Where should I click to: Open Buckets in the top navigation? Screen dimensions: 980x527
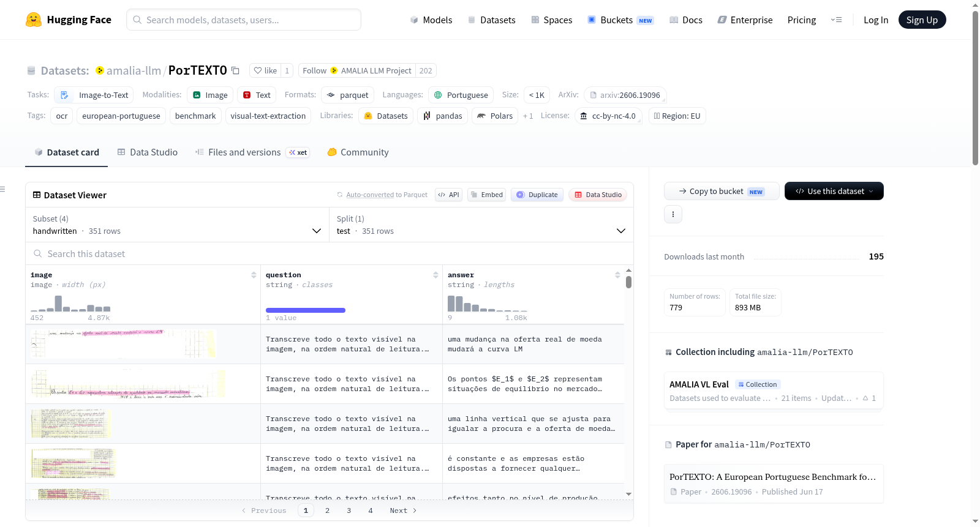tap(620, 20)
